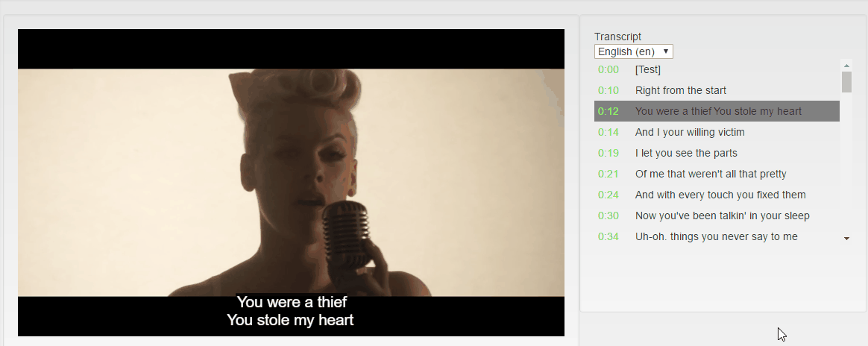The width and height of the screenshot is (868, 346).
Task: Select 'Now you've been talkin' in your sleep'
Action: click(x=717, y=216)
